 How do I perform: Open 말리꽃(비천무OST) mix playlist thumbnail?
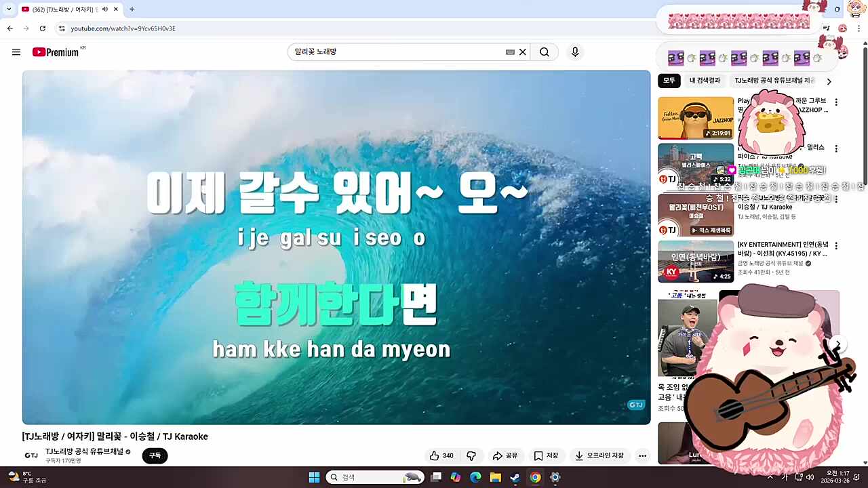[696, 215]
